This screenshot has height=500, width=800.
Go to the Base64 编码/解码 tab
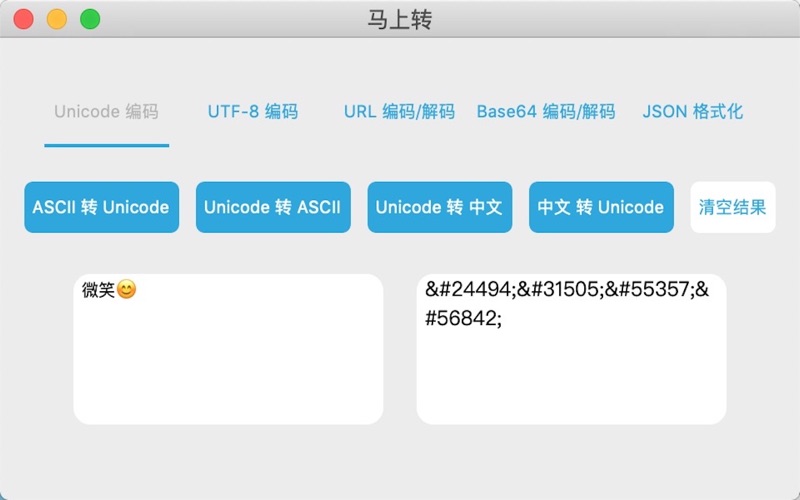[x=546, y=112]
